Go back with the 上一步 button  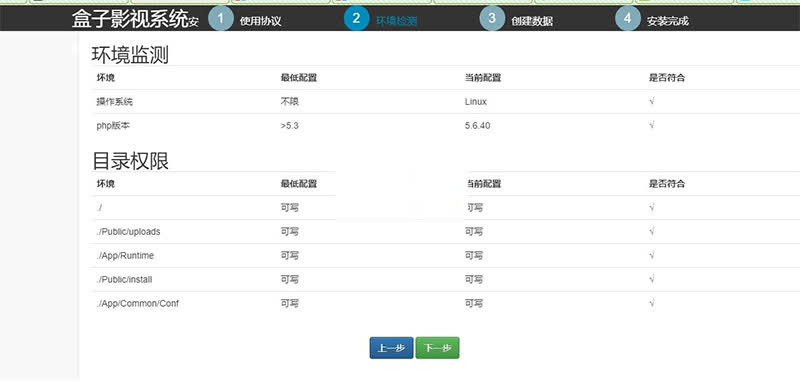[x=391, y=348]
